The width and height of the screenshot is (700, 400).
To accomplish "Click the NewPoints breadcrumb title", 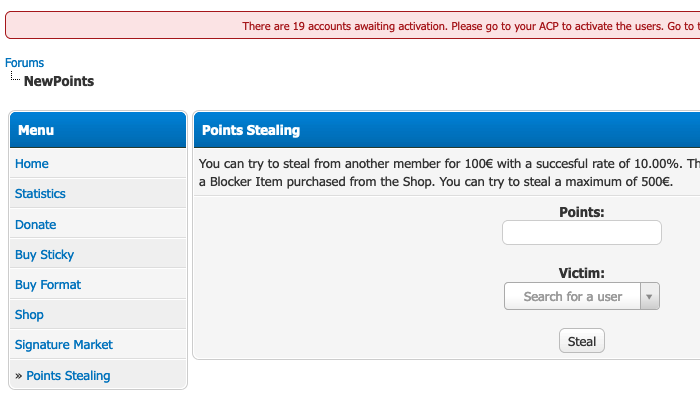I will [x=59, y=81].
